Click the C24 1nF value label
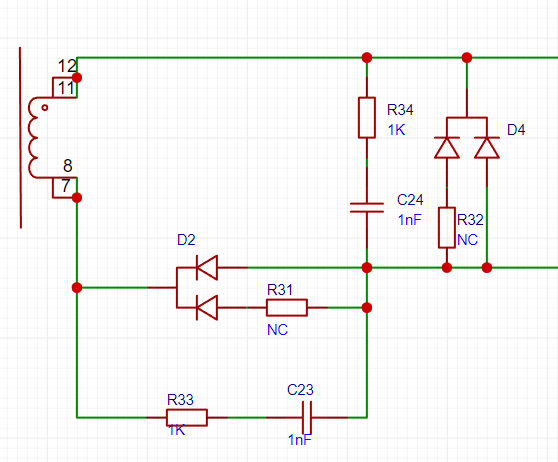558x462 pixels. coord(410,220)
